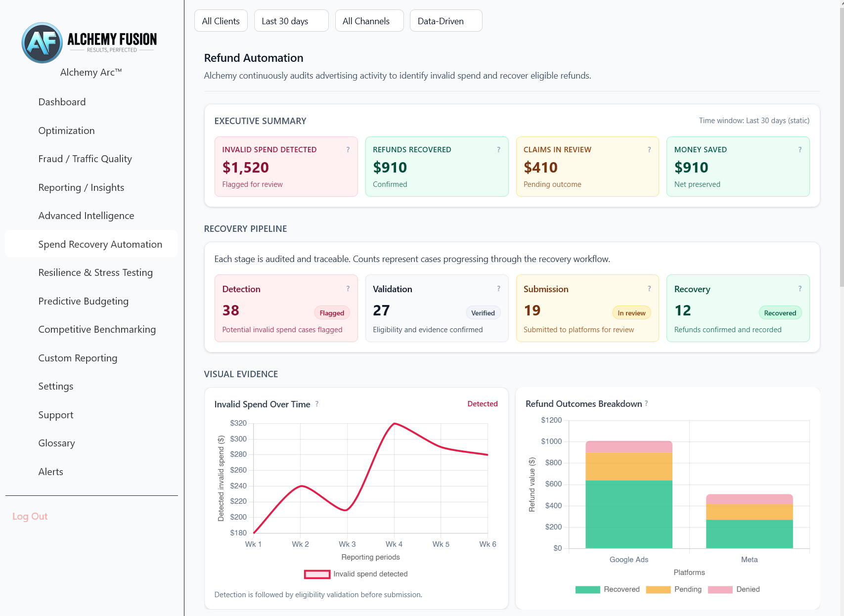Viewport: 844px width, 616px height.
Task: Open Fraud / Traffic Quality in sidebar
Action: (85, 159)
